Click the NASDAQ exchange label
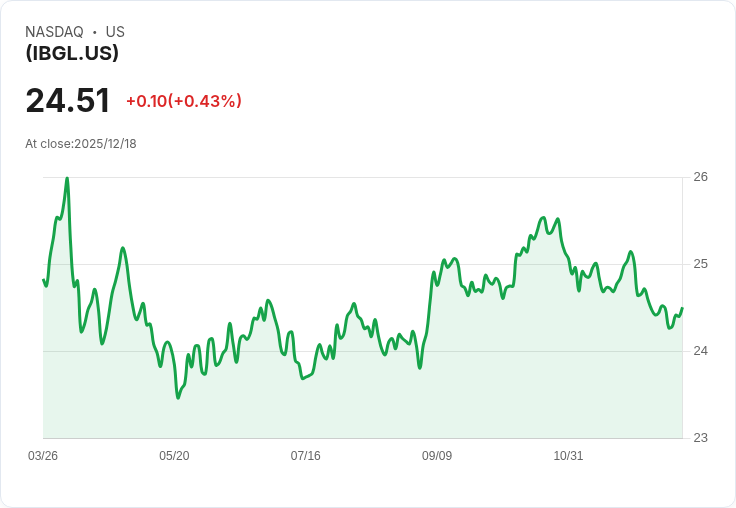 (54, 32)
